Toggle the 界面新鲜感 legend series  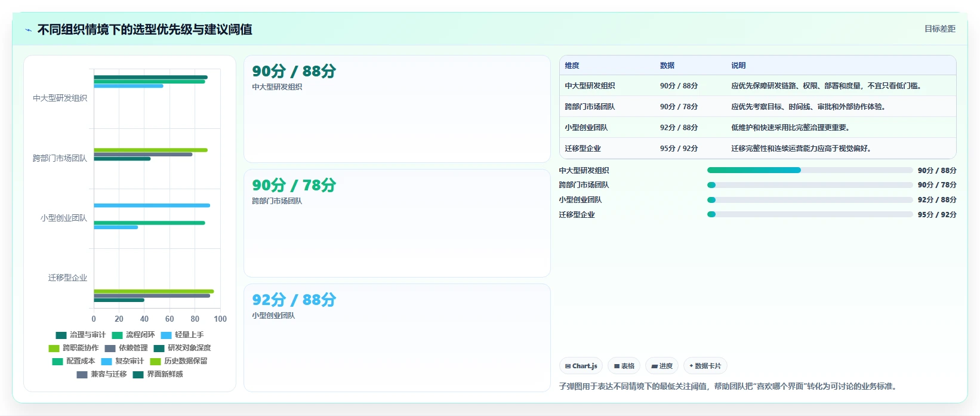[158, 374]
